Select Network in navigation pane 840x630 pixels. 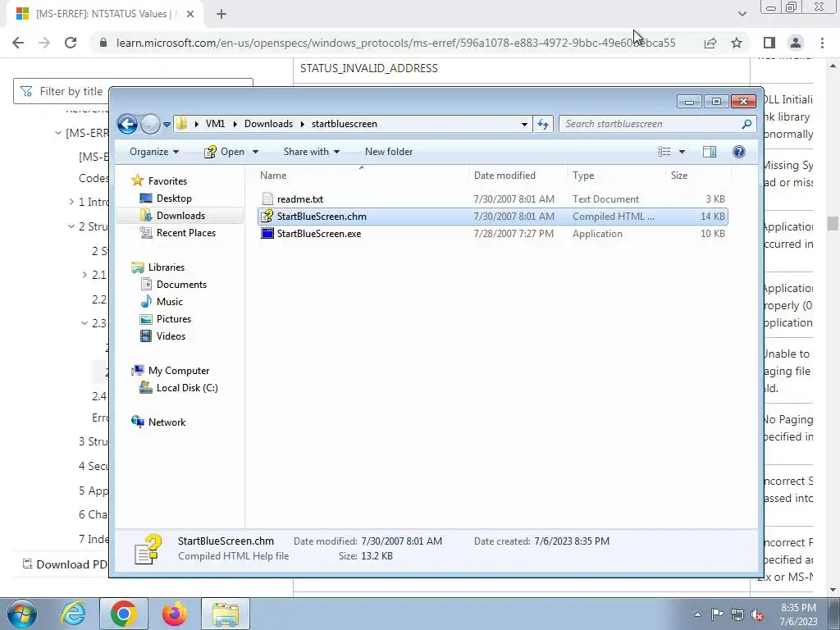[x=167, y=422]
